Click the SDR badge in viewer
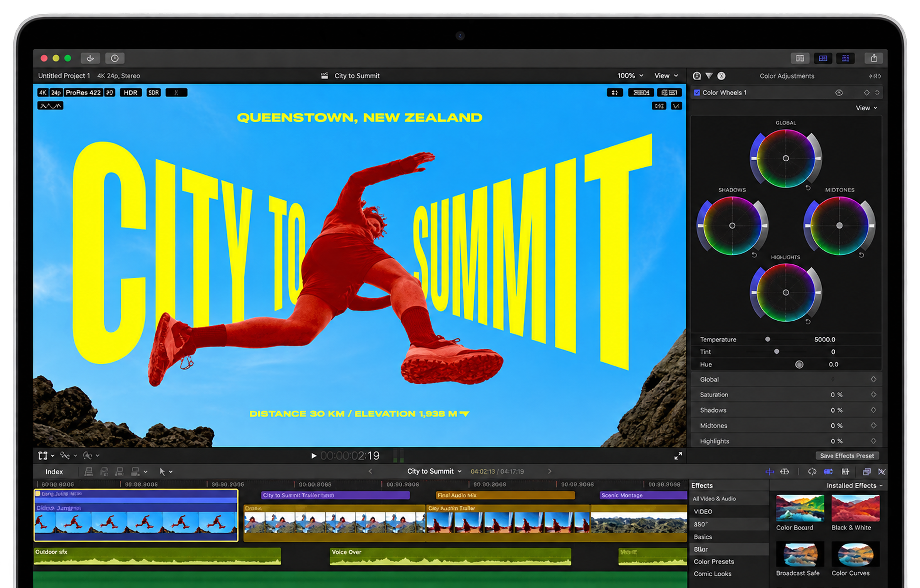The height and width of the screenshot is (588, 920). click(153, 92)
